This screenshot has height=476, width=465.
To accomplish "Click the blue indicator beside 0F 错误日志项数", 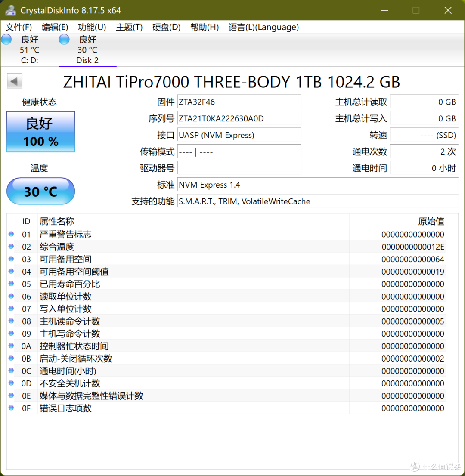I will (x=11, y=408).
